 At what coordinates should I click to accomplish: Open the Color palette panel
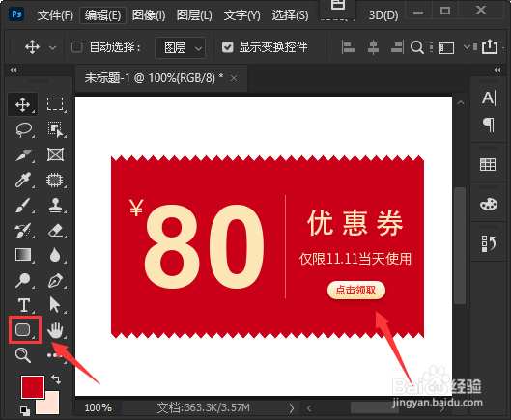(489, 205)
